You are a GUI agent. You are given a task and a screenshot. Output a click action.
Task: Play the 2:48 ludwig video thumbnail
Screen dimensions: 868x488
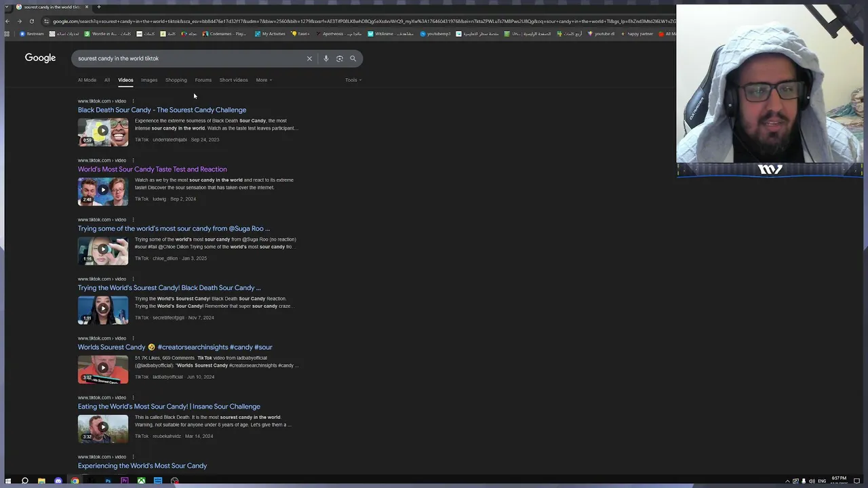[103, 191]
